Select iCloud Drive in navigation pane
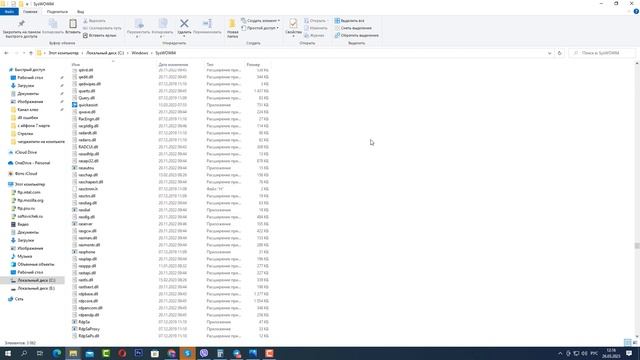Image resolution: width=640 pixels, height=360 pixels. [x=26, y=152]
